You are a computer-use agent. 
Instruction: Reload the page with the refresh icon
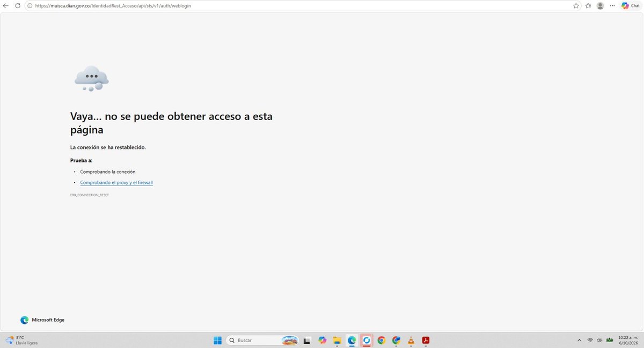coord(18,5)
